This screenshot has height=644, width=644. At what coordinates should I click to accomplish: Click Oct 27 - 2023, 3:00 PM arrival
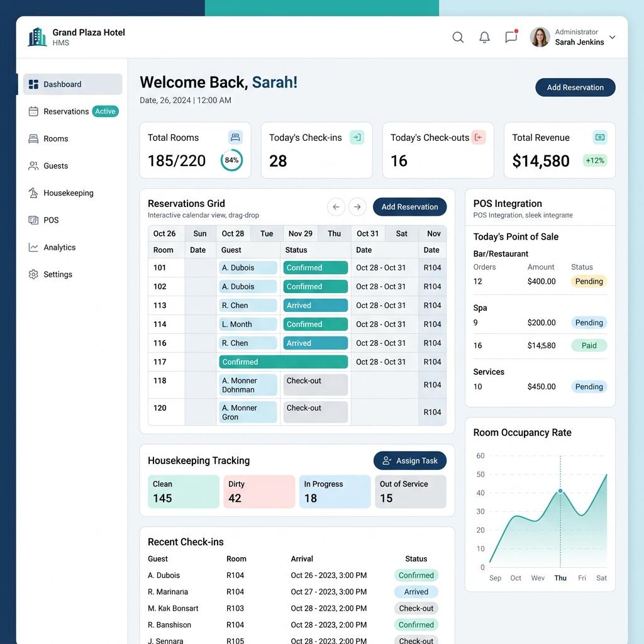point(328,591)
